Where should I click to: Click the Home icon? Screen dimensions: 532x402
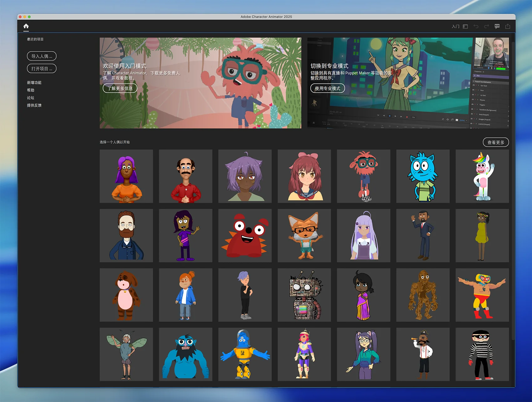coord(26,26)
